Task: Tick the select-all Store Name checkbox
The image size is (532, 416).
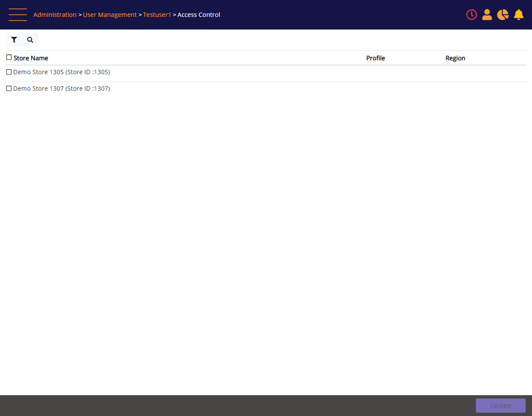Action: pyautogui.click(x=9, y=57)
